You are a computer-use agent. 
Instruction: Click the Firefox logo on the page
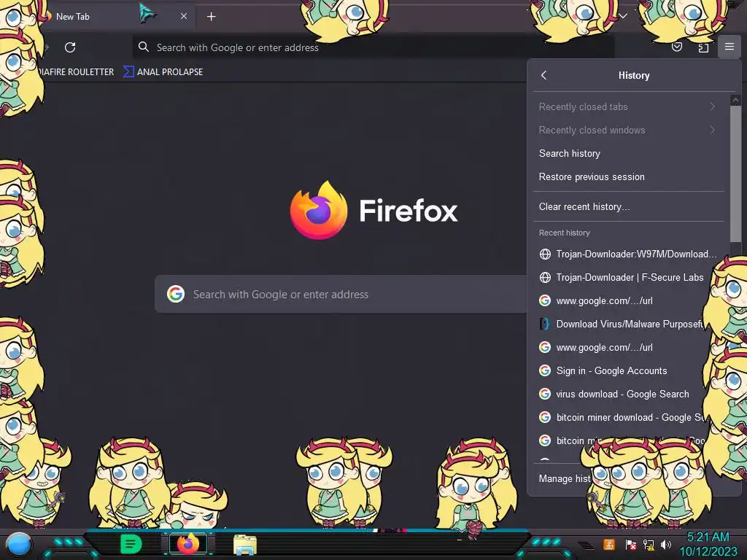[319, 211]
